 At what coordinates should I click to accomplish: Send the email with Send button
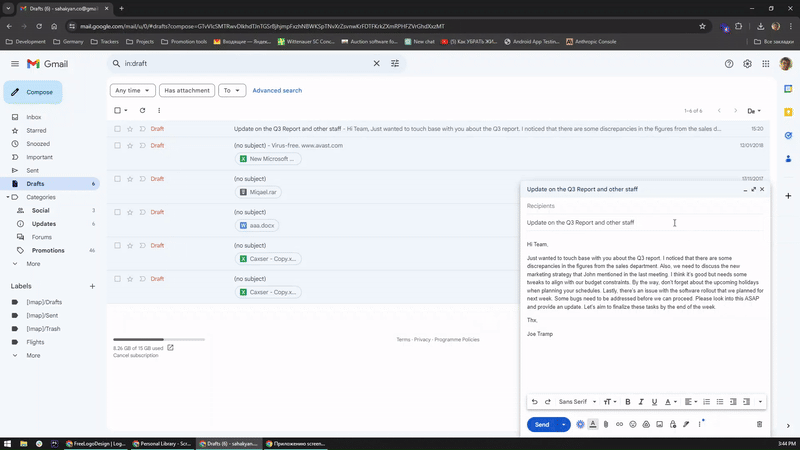click(x=542, y=424)
